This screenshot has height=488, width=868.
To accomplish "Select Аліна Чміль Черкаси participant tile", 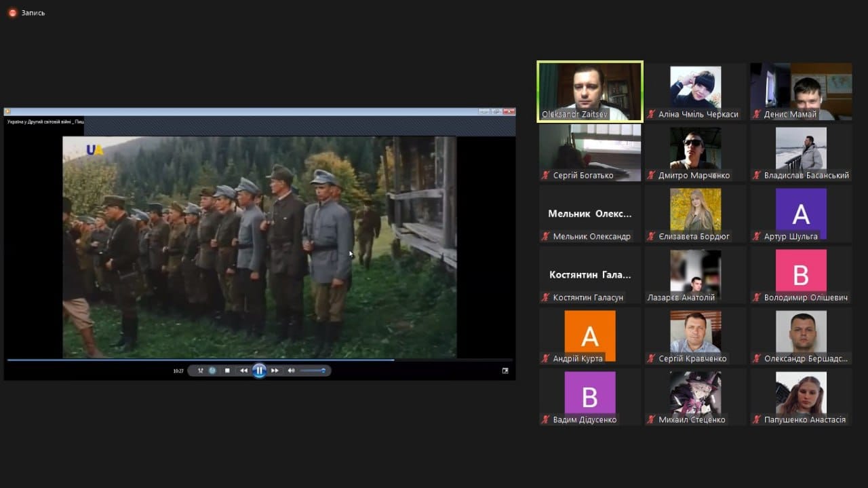I will pyautogui.click(x=695, y=92).
